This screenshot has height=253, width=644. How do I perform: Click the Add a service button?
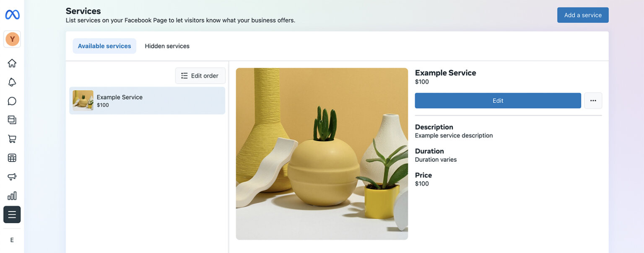582,15
